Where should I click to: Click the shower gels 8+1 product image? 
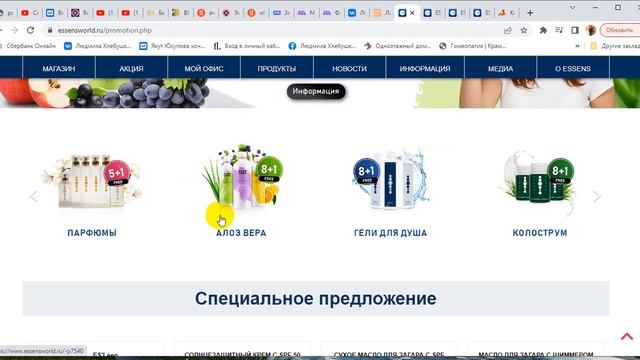(x=390, y=180)
